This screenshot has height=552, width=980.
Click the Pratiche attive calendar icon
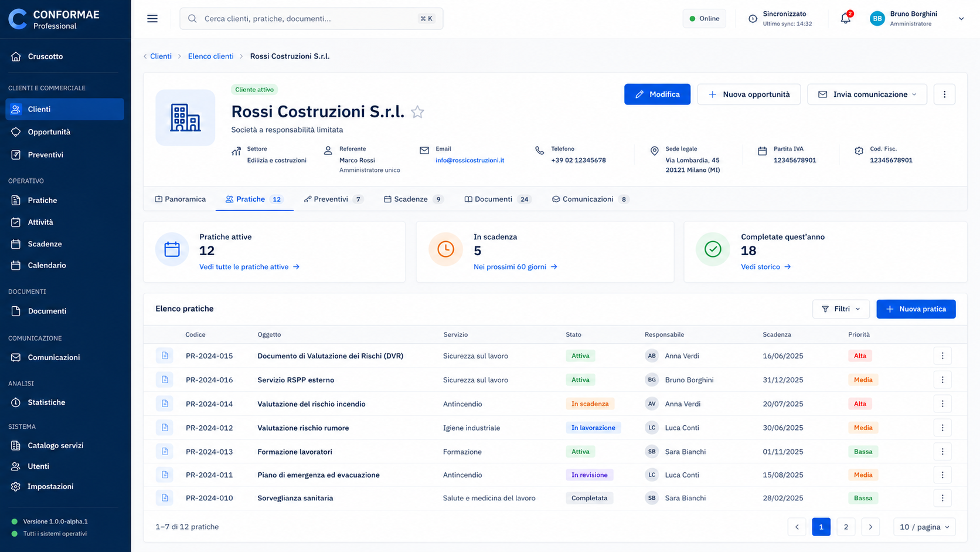(172, 249)
